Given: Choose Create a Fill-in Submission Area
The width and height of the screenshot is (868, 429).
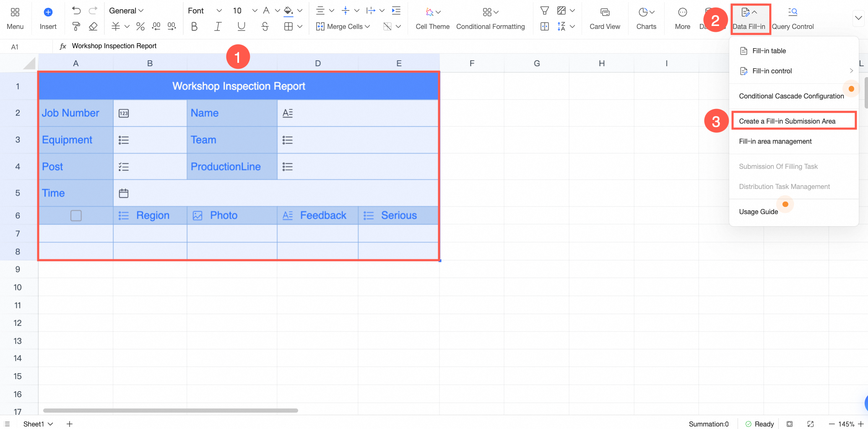Looking at the screenshot, I should 794,121.
